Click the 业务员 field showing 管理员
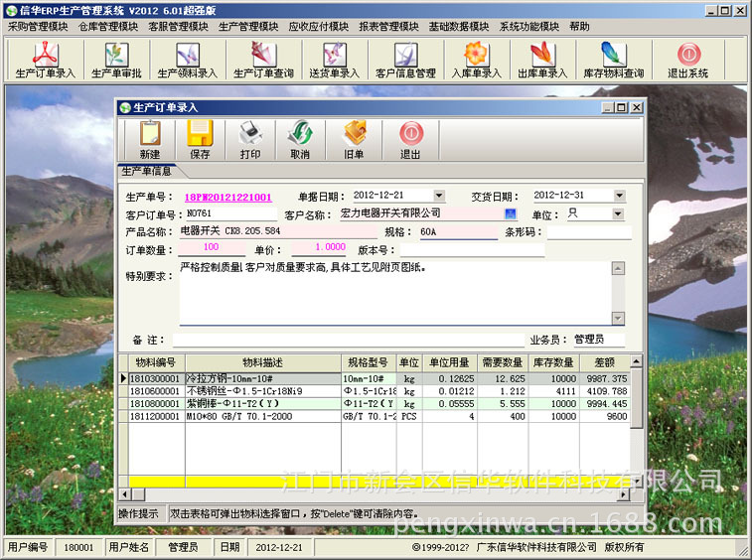The width and height of the screenshot is (752, 560). (599, 340)
